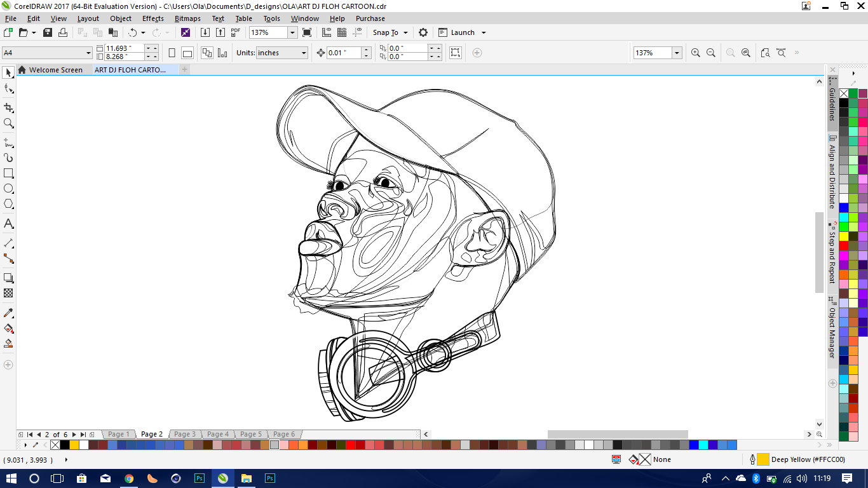Select the Ellipse tool in the toolbox

tap(8, 189)
